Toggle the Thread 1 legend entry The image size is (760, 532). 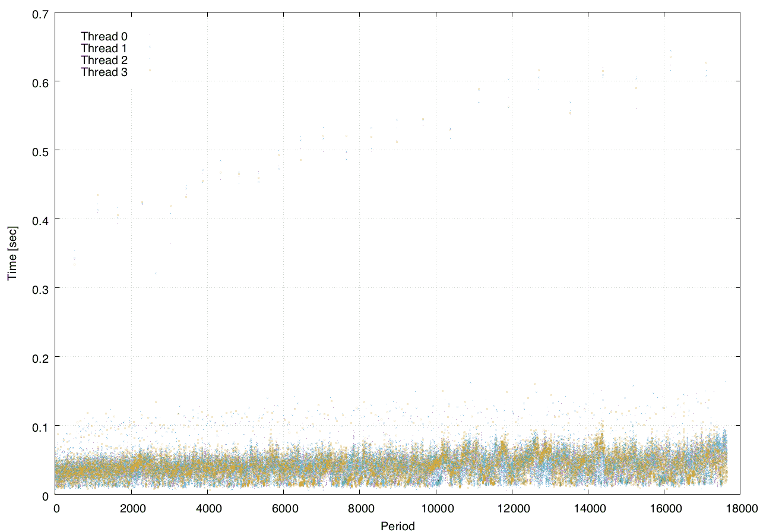pos(104,49)
